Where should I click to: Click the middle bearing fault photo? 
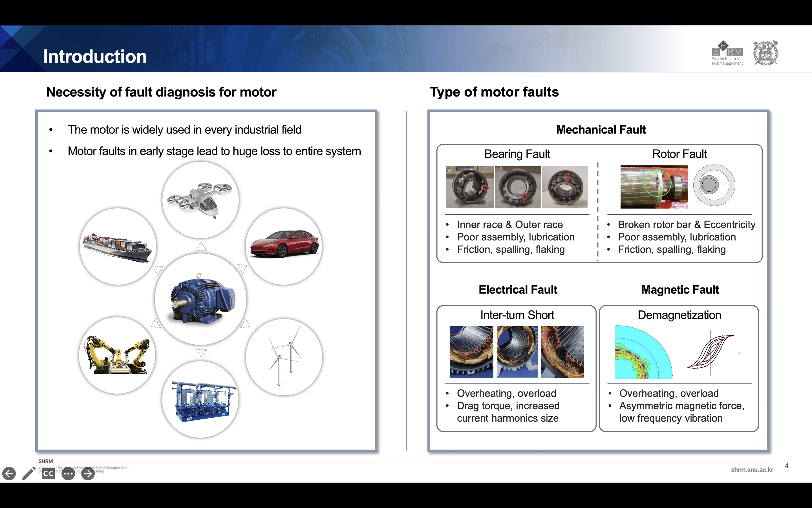click(518, 187)
